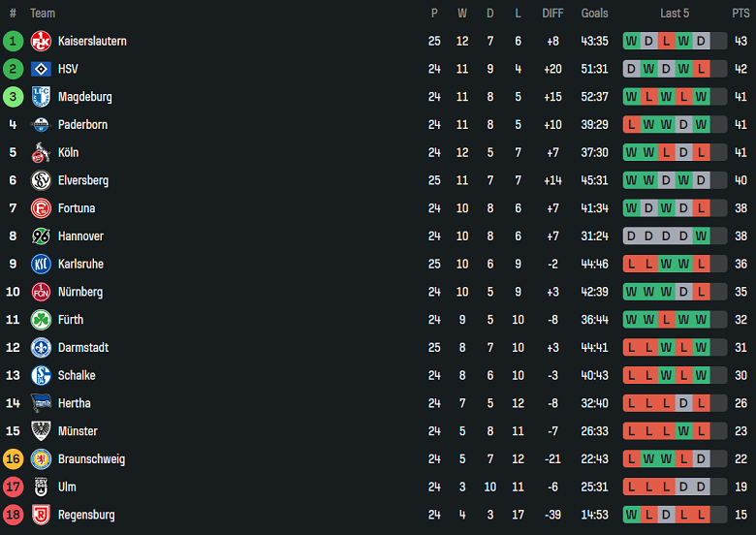Click the Nürnberg team name
Viewport: 756px width, 535px height.
pyautogui.click(x=80, y=292)
